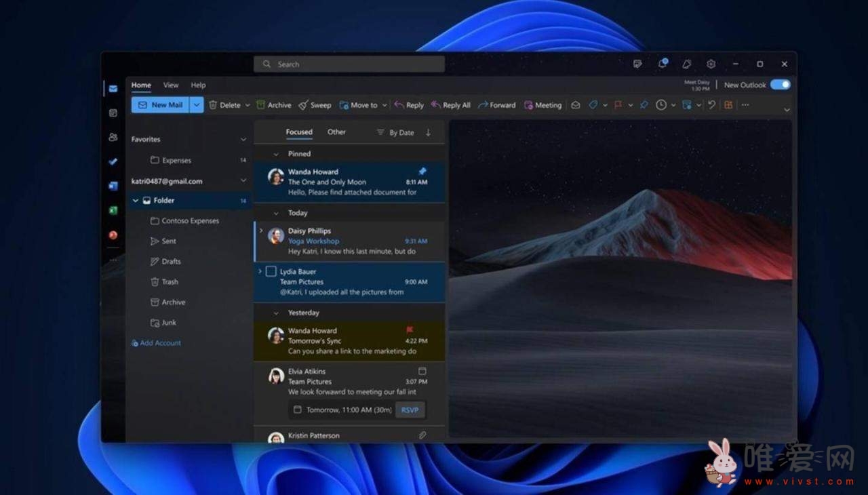Switch to the View ribbon tab
Screen dimensions: 868x495
[x=171, y=85]
